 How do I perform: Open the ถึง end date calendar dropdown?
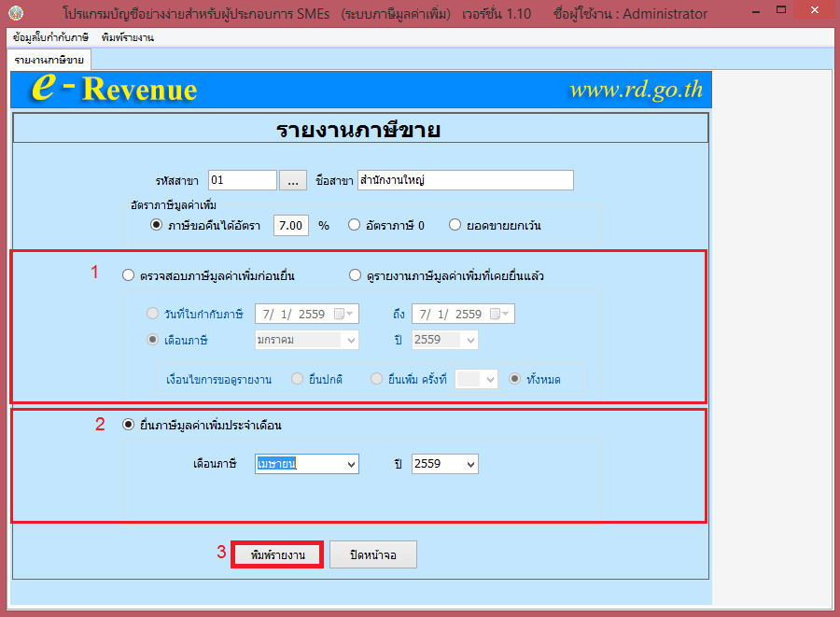tap(500, 314)
